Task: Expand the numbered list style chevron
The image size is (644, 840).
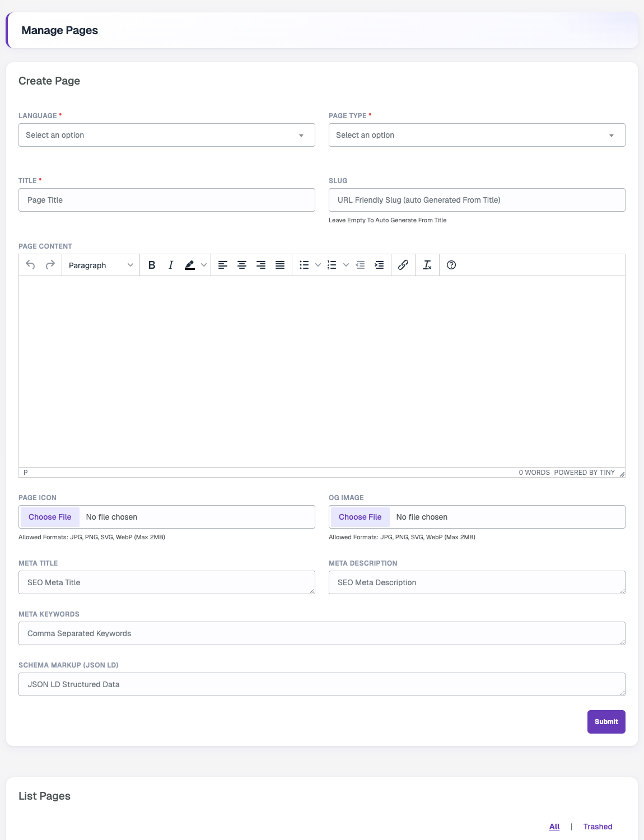Action: [346, 265]
